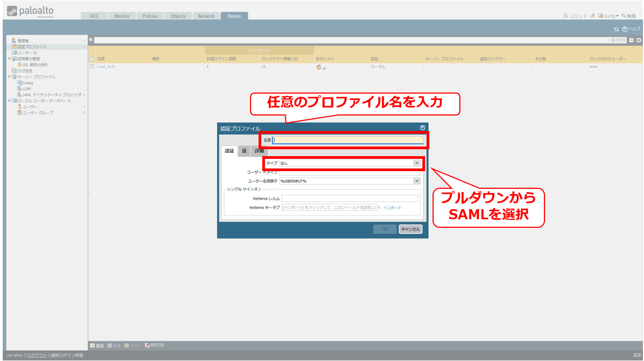Export with the PDF/CSV button
Viewport: 644px width, 361px height.
coord(154,345)
